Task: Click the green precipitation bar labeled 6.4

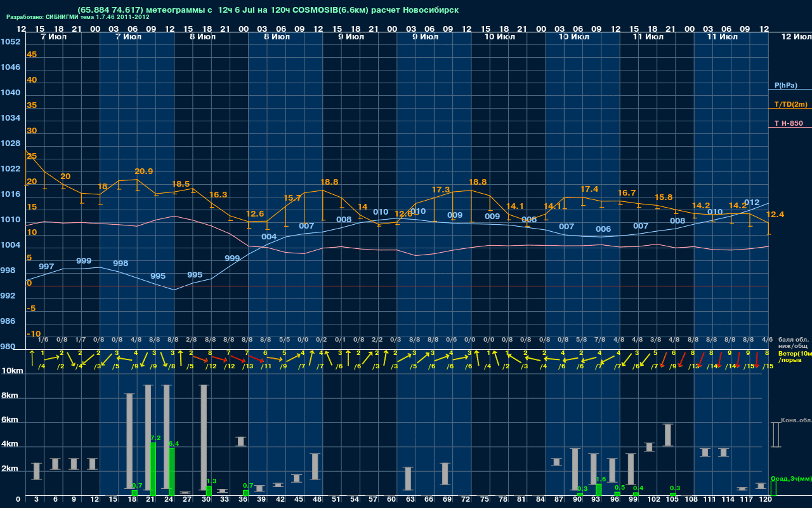Action: (171, 471)
